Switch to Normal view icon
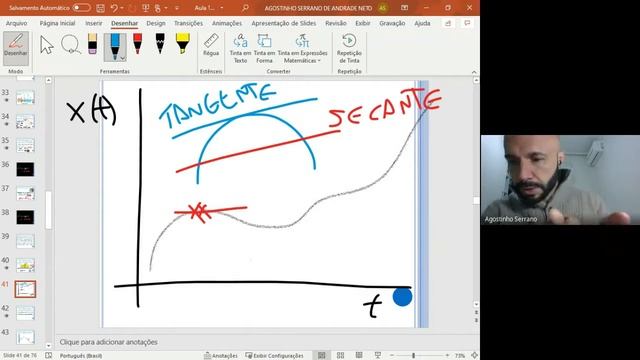 click(322, 356)
